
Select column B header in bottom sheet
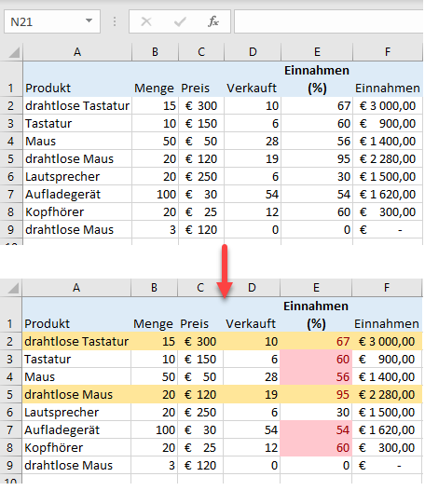[x=155, y=288]
